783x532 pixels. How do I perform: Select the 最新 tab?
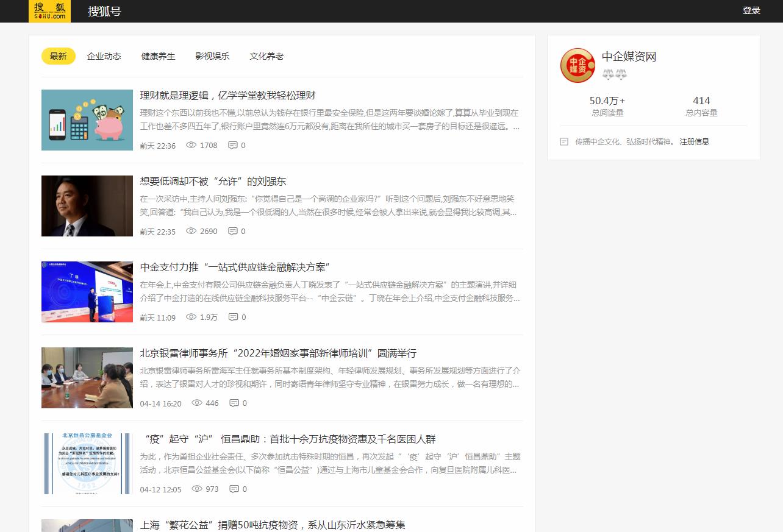click(x=59, y=56)
